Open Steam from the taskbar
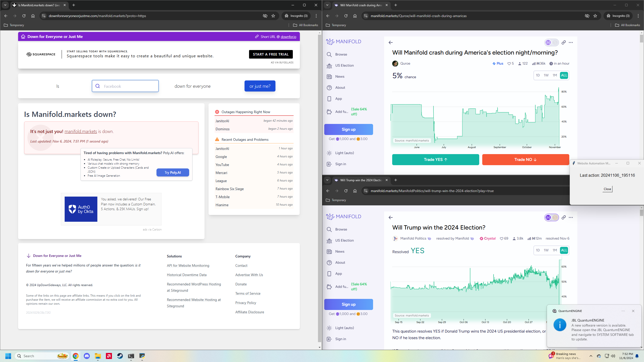 (120, 356)
